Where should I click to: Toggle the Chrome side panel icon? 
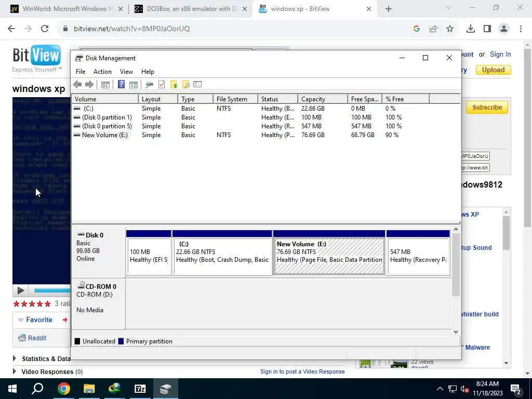pyautogui.click(x=487, y=29)
